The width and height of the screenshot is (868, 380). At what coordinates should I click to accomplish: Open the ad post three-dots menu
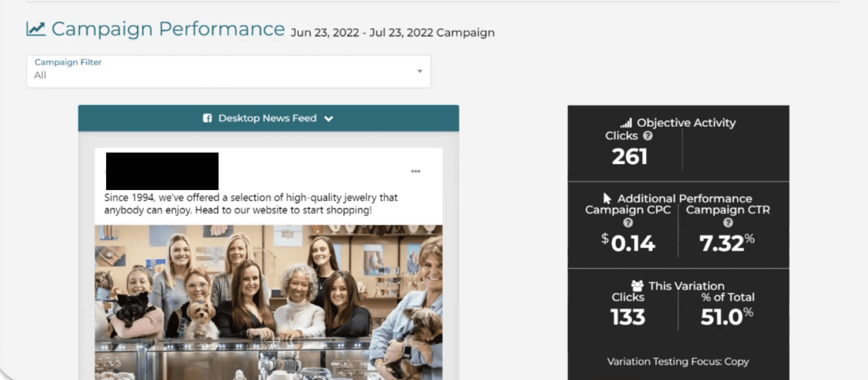click(x=416, y=171)
